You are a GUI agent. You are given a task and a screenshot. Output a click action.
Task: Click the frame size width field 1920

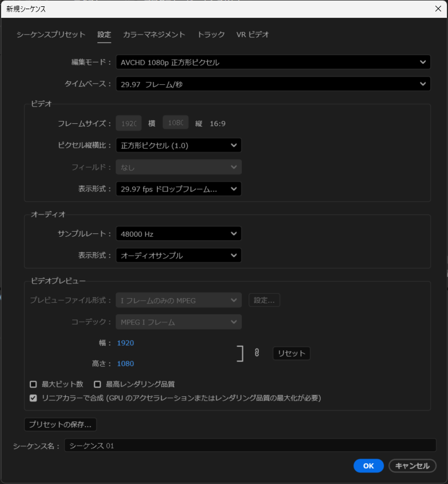tap(129, 123)
